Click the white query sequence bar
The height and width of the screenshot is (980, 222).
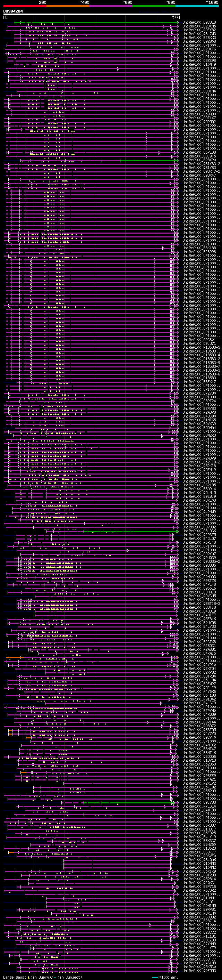(x=92, y=15)
